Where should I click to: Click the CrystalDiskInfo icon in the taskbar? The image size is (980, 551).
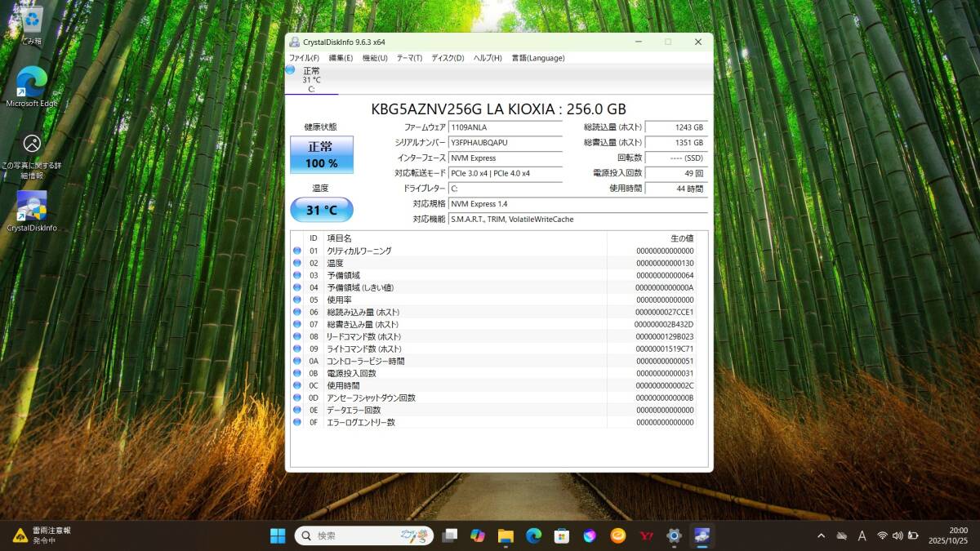coord(703,536)
